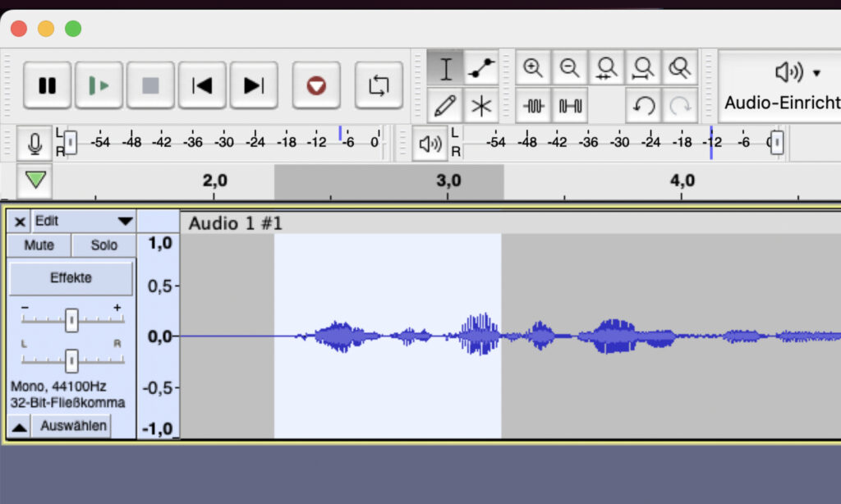
Task: Stop playback with the Stop button
Action: pyautogui.click(x=150, y=85)
